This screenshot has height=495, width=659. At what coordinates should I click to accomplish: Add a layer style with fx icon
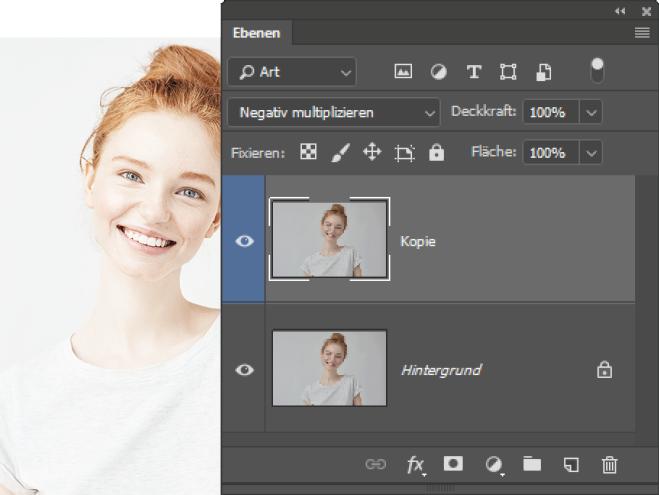coord(415,465)
